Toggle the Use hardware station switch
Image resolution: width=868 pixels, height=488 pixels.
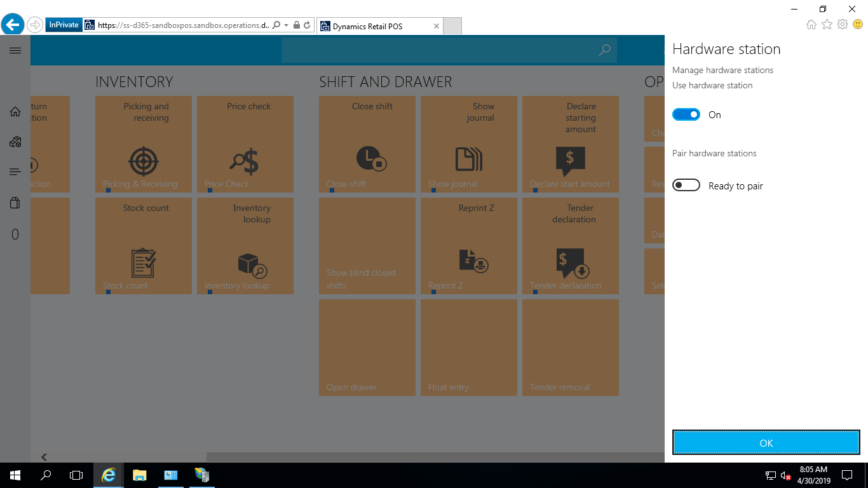686,115
